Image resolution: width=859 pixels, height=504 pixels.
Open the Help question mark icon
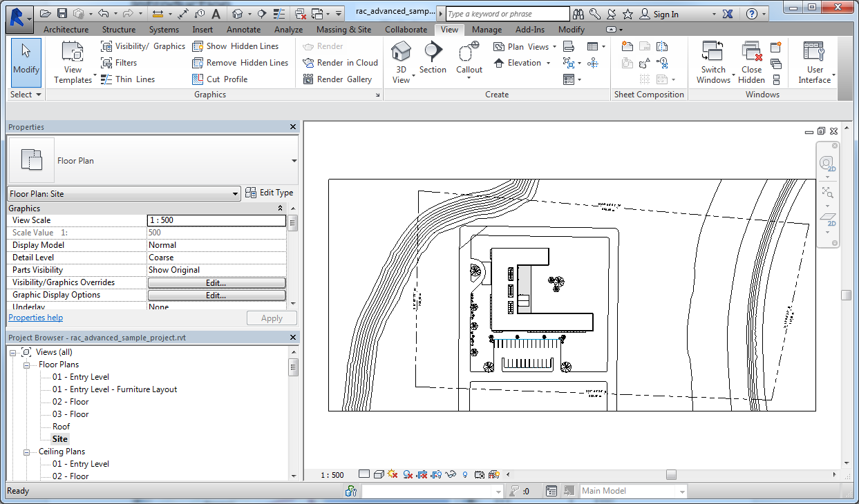pos(752,14)
